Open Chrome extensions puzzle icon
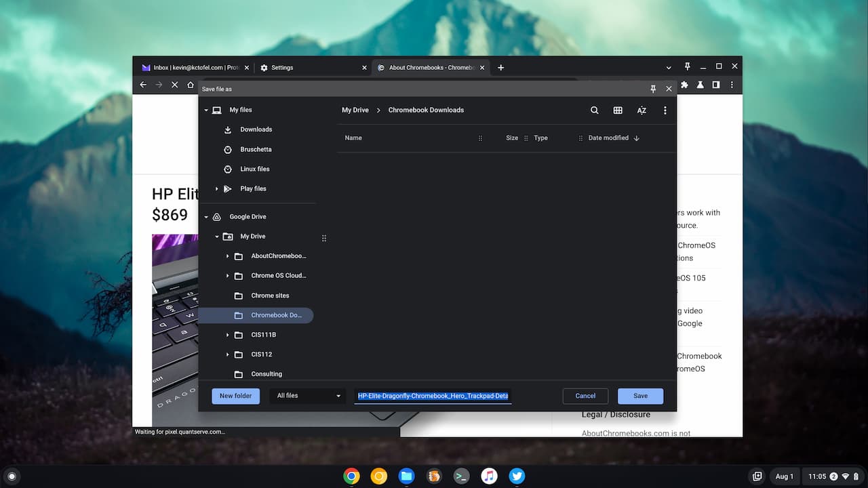 coord(684,85)
